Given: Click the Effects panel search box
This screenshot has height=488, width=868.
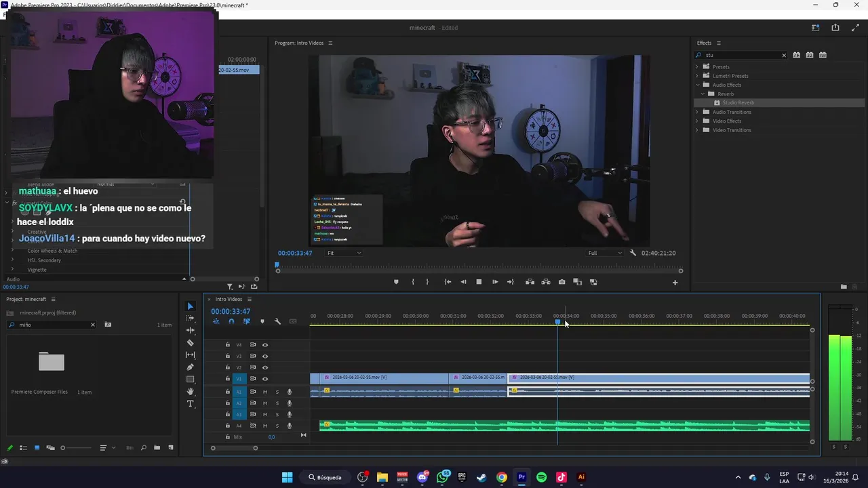Looking at the screenshot, I should coord(741,56).
